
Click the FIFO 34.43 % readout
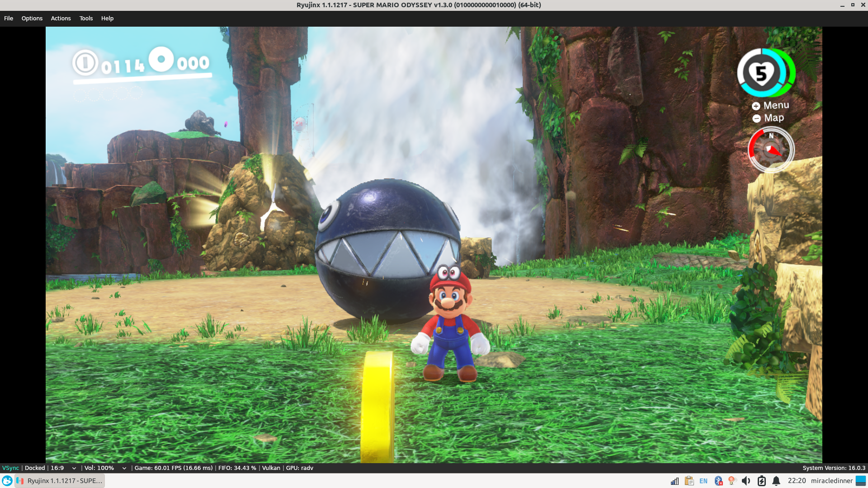pyautogui.click(x=237, y=468)
